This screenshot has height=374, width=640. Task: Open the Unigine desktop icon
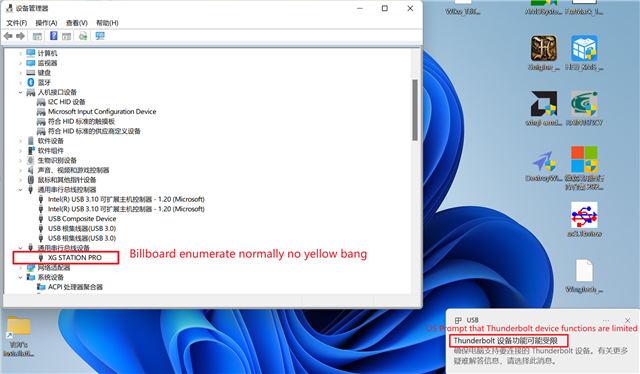point(544,53)
